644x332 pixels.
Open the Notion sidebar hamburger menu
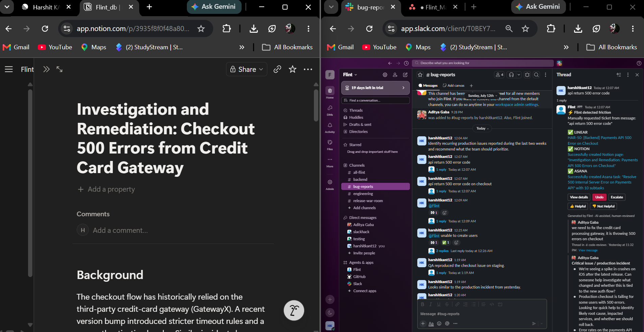9,69
